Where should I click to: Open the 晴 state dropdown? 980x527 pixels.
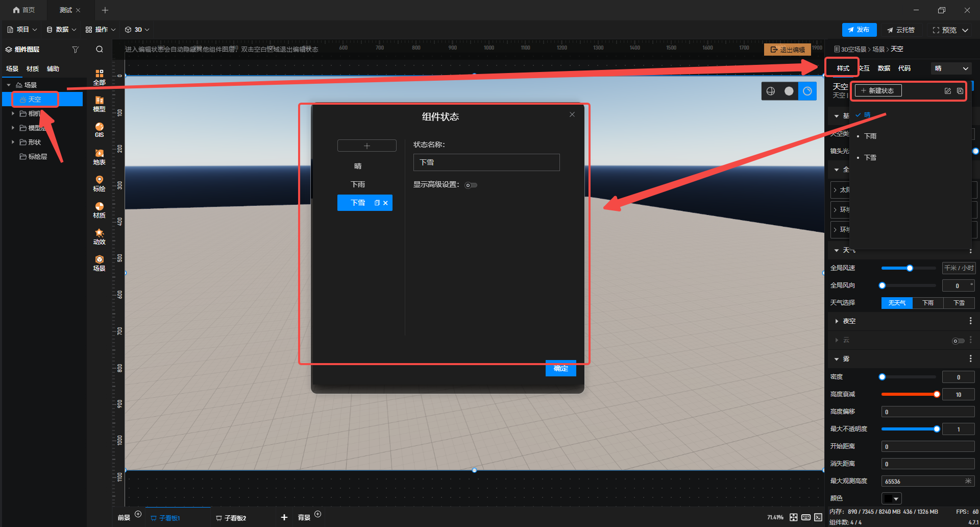(951, 68)
